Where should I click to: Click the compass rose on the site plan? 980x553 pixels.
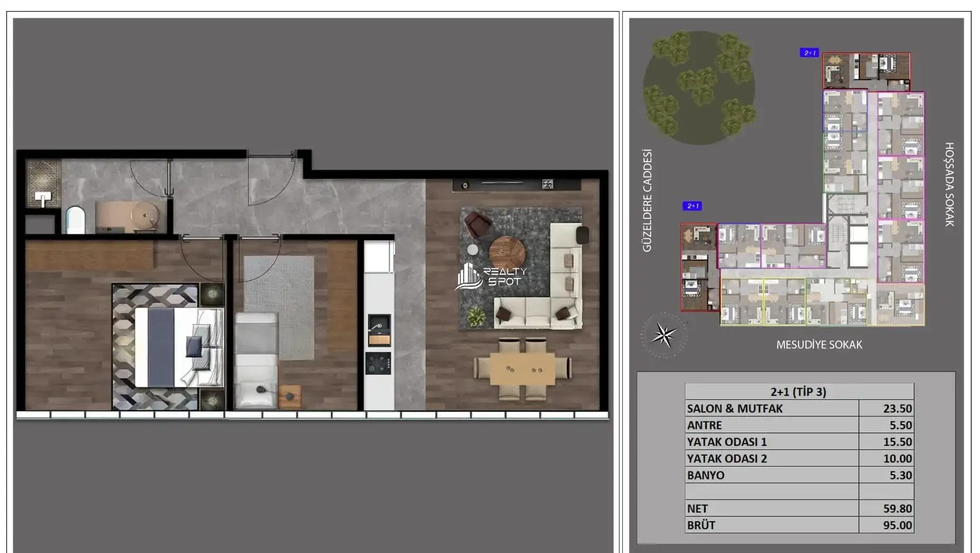point(663,334)
